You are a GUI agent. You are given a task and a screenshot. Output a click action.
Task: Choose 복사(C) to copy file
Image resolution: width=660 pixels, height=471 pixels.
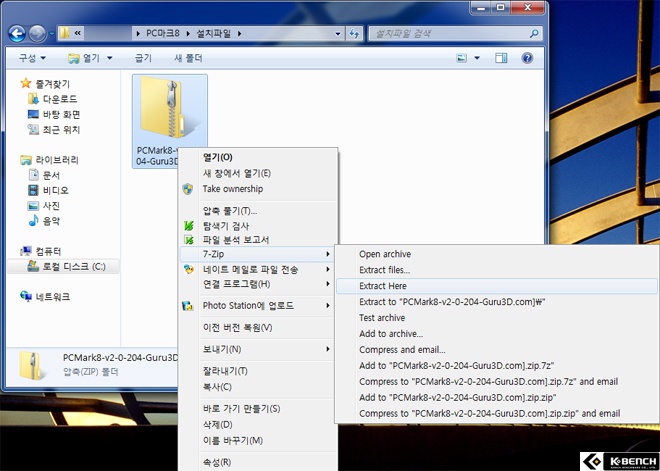point(258,387)
